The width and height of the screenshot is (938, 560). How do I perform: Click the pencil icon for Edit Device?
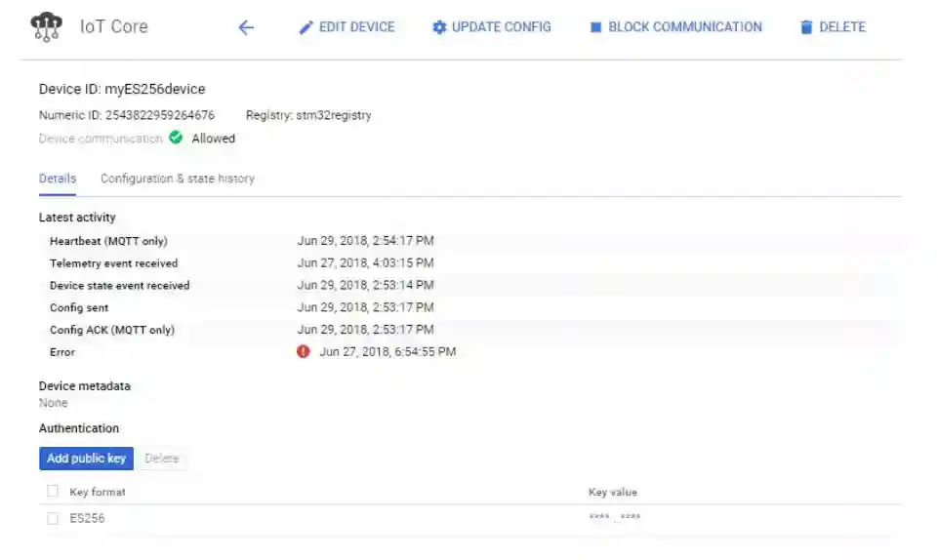point(306,27)
